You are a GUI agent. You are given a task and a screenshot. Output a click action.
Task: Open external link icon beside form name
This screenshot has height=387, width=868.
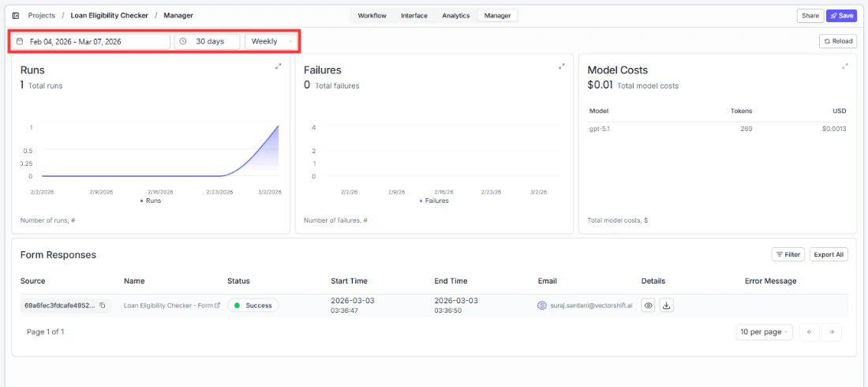click(217, 306)
